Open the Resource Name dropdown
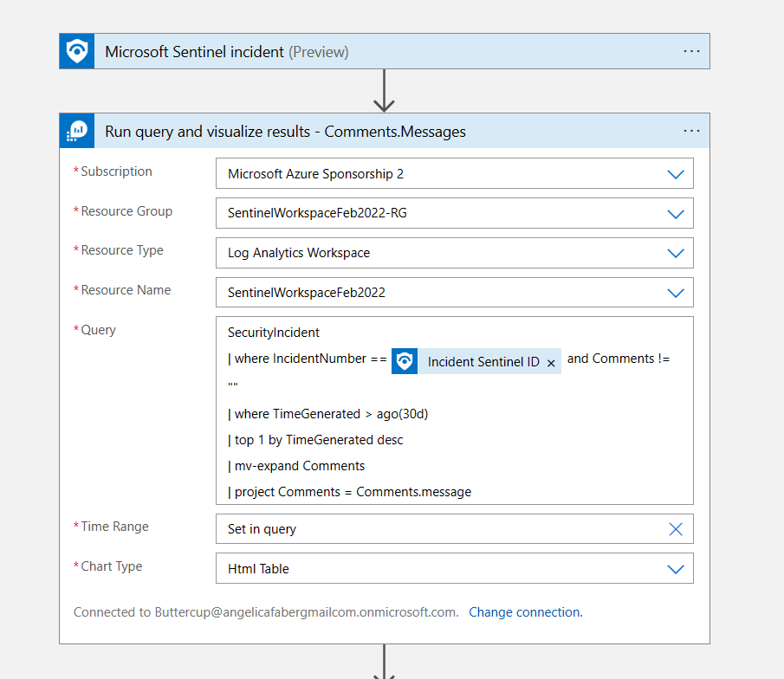Image resolution: width=784 pixels, height=679 pixels. (x=676, y=293)
